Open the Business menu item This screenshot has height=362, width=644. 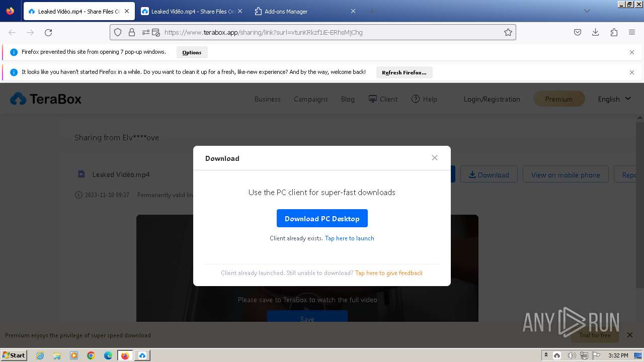(267, 99)
